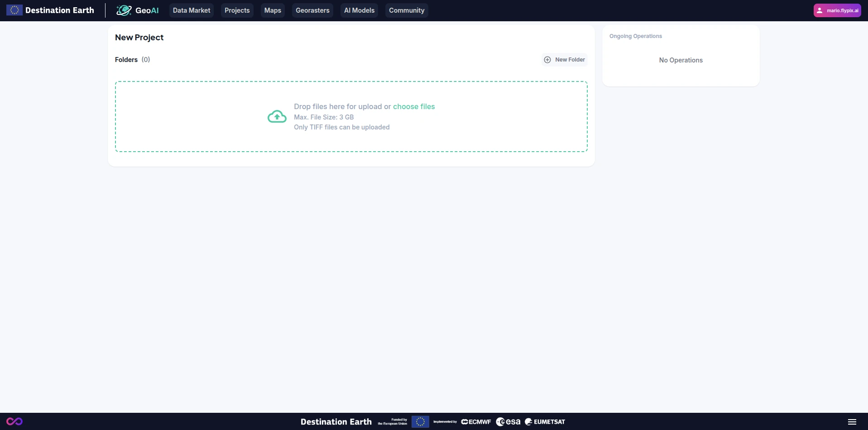The image size is (868, 430).
Task: Click the Destination Earth header title
Action: [60, 10]
